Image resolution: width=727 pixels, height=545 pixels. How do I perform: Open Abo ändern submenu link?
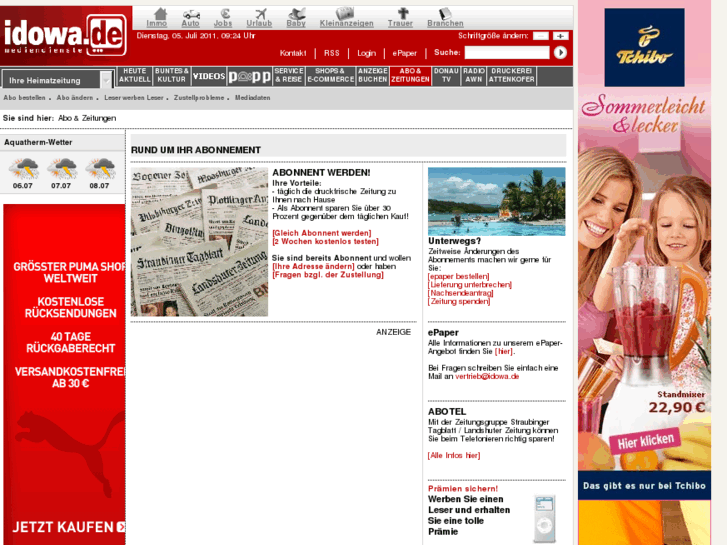pos(75,98)
